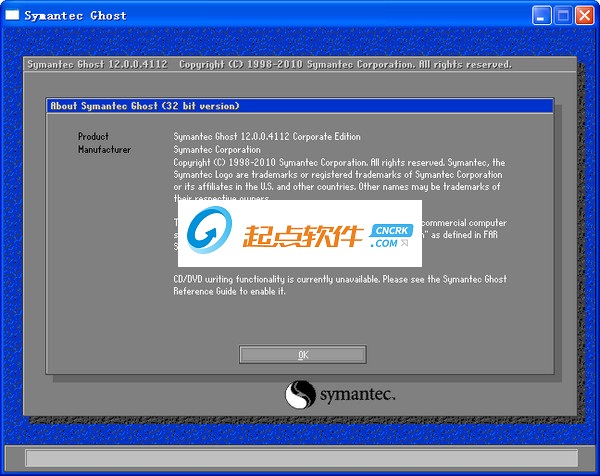
Task: Click the 'About Symantec Ghost (32 bit version)' title bar
Action: [300, 106]
